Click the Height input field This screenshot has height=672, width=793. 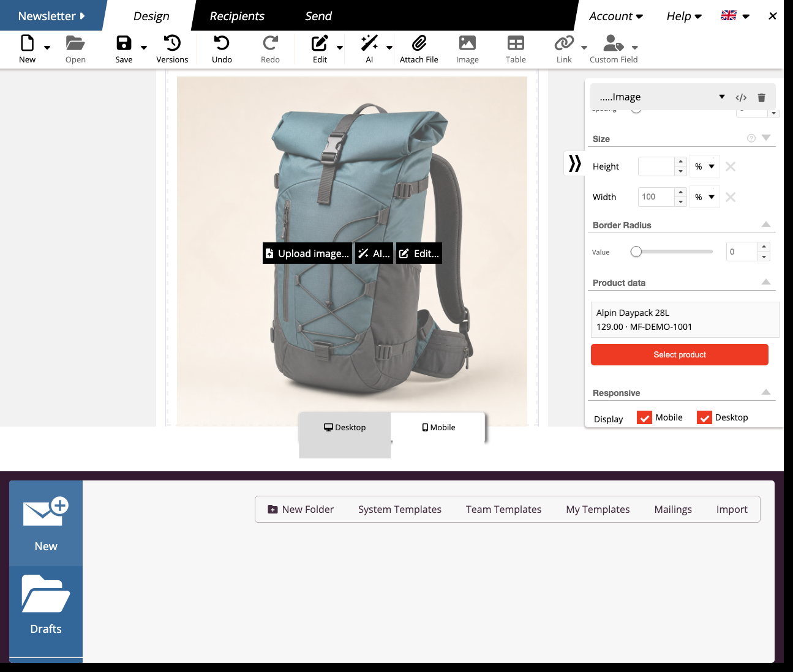click(656, 166)
